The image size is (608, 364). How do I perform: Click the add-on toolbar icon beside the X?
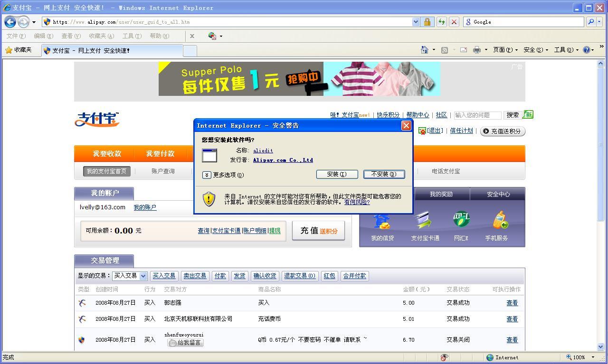pyautogui.click(x=212, y=36)
